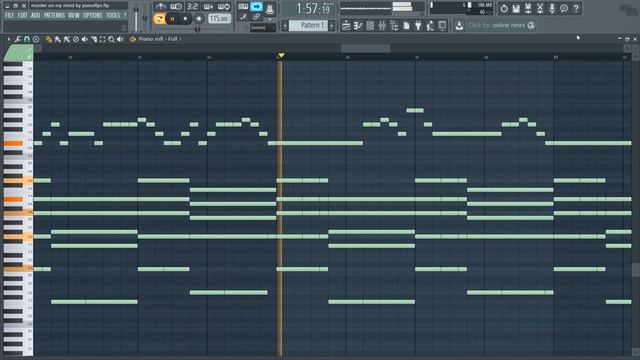Open the piano roll stamp chord menu
Viewport: 640px width, 360px height.
pyautogui.click(x=36, y=39)
